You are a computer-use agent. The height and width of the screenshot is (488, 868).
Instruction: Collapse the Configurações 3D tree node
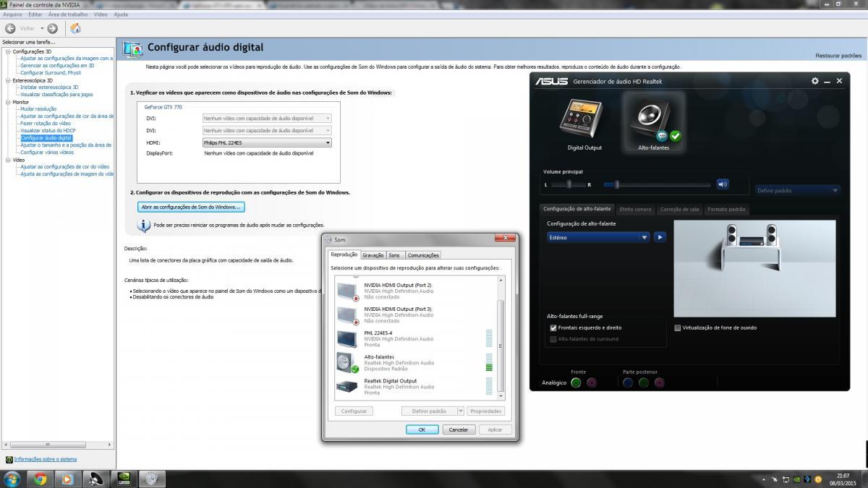(8, 51)
